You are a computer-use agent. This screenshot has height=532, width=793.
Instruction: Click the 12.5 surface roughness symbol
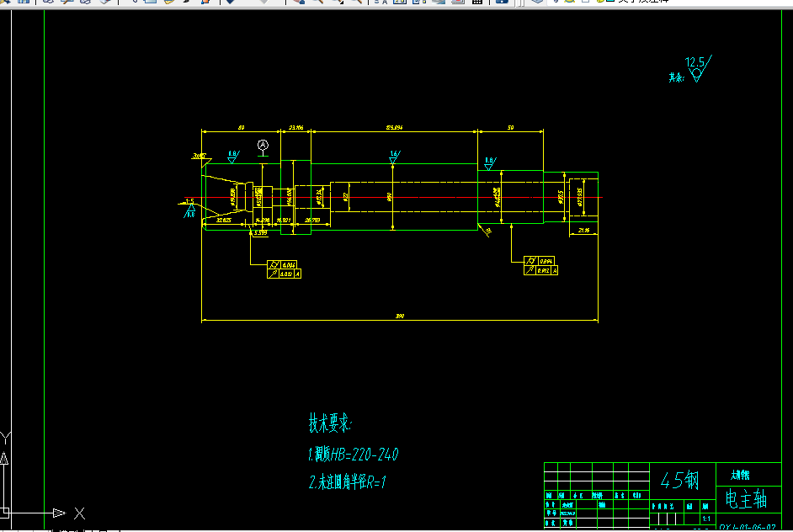tap(698, 68)
